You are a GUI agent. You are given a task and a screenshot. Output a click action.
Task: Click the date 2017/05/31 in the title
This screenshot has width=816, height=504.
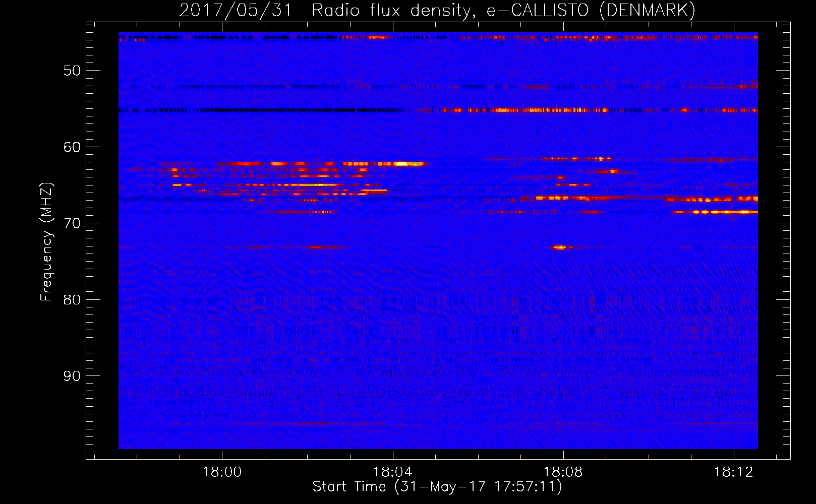point(236,10)
